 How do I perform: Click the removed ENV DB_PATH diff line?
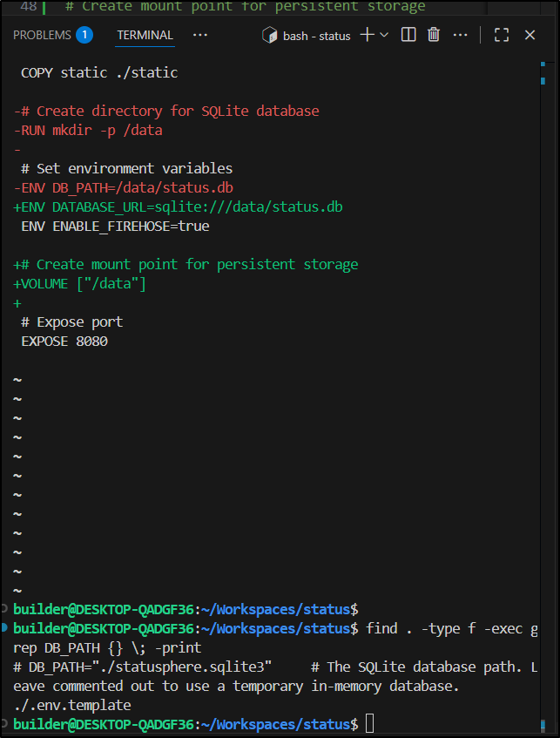124,187
